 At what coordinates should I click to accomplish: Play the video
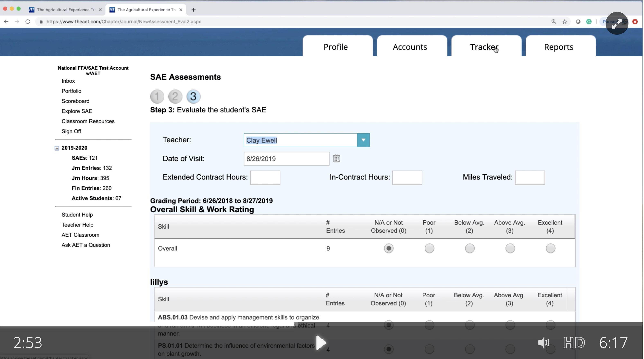(321, 342)
